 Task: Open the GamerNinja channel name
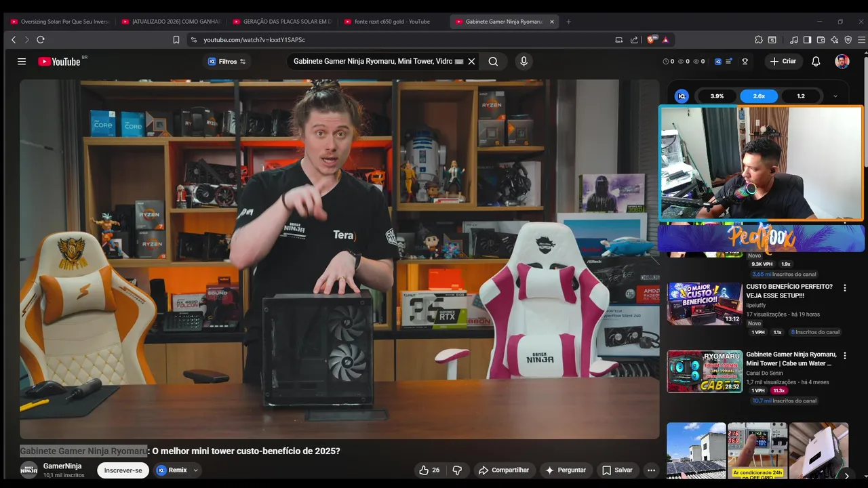tap(62, 466)
